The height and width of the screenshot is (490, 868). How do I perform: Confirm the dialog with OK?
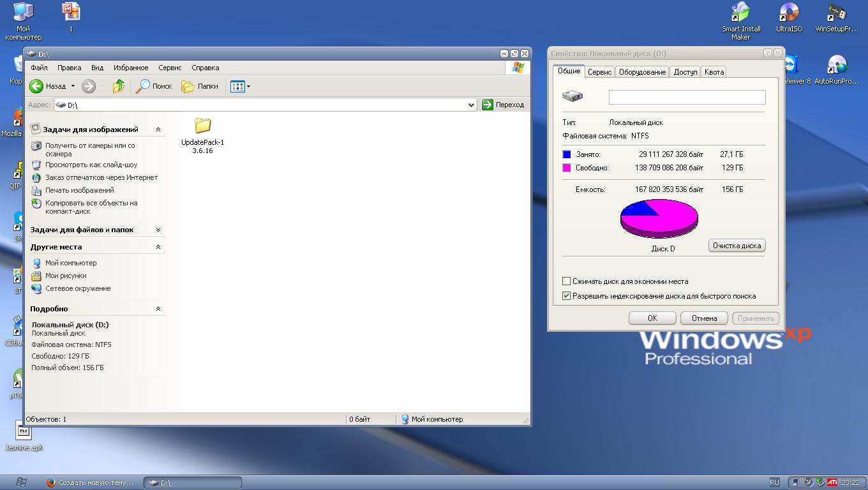[652, 318]
